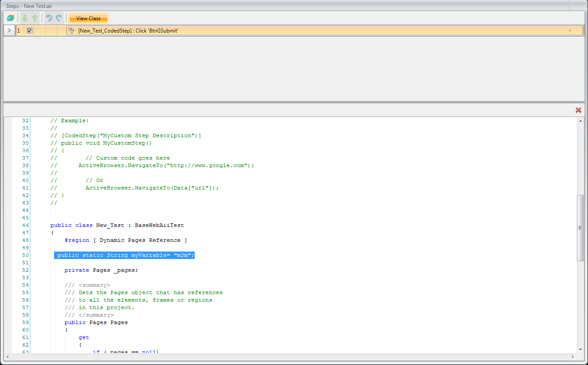The height and width of the screenshot is (365, 588).
Task: Open the dropdown arrow at the end of step 1
Action: coord(570,31)
